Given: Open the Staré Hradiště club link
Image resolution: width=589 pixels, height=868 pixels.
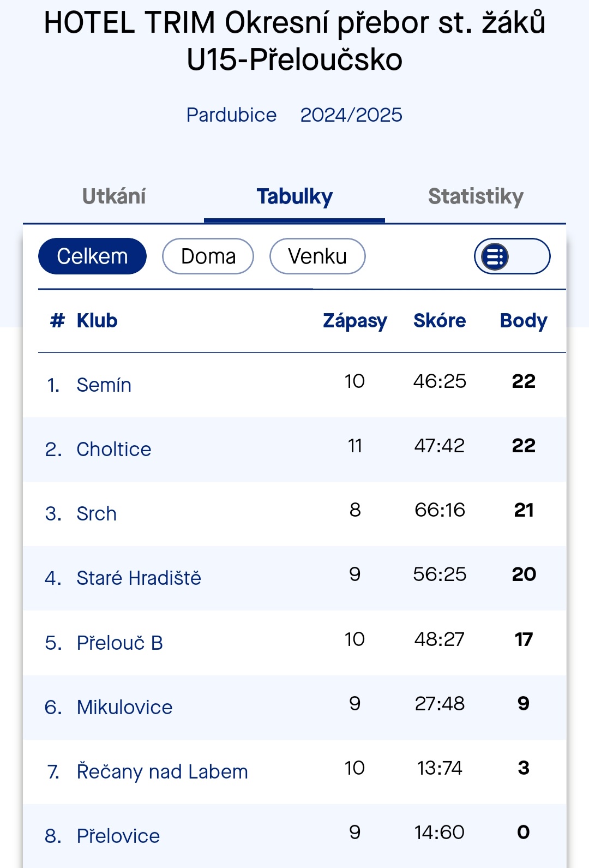Looking at the screenshot, I should click(x=139, y=578).
